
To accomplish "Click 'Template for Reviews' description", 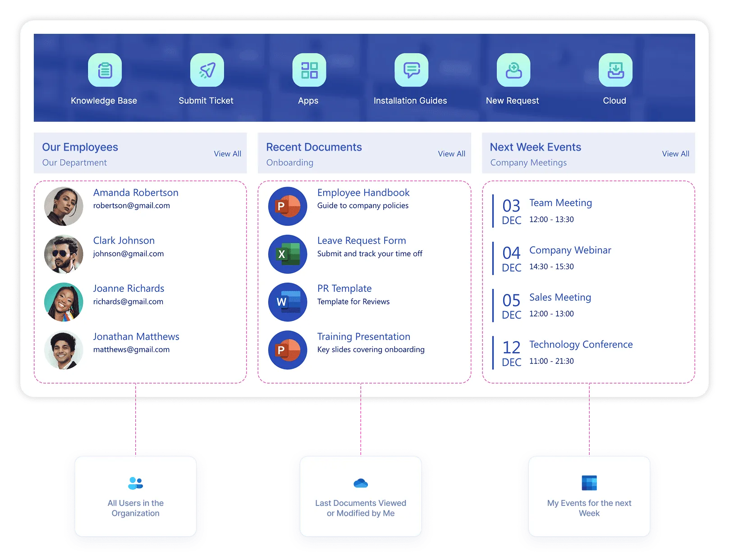I will [x=353, y=302].
